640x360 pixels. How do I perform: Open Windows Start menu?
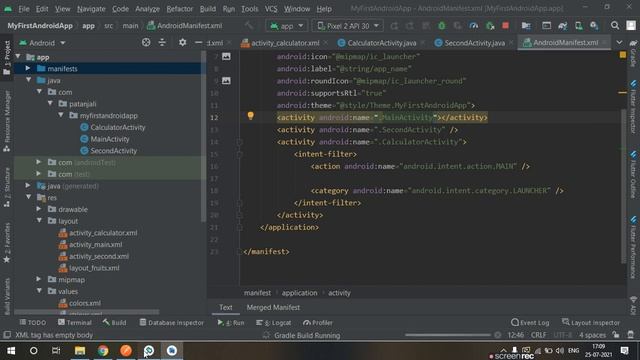(11, 351)
